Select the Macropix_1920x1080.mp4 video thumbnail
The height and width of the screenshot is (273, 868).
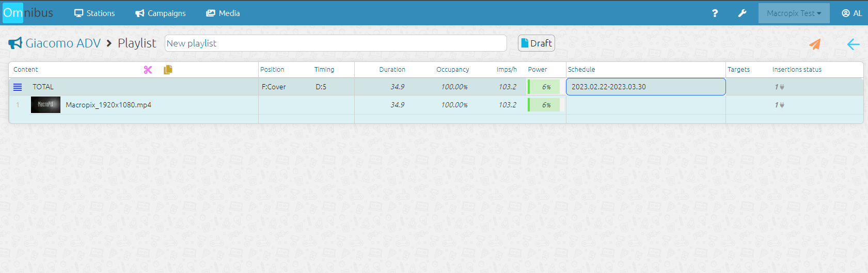(45, 105)
